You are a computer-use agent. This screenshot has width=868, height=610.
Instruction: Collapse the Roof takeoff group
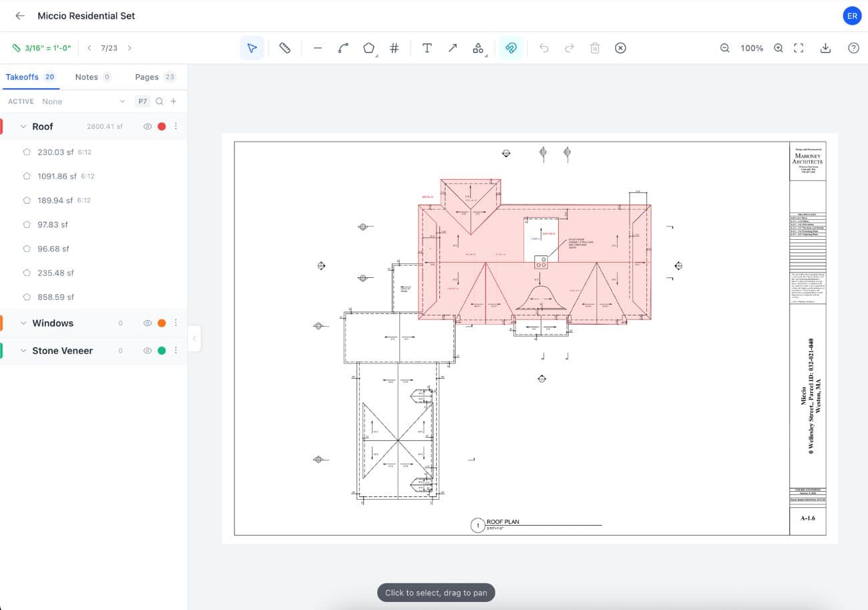[x=23, y=126]
